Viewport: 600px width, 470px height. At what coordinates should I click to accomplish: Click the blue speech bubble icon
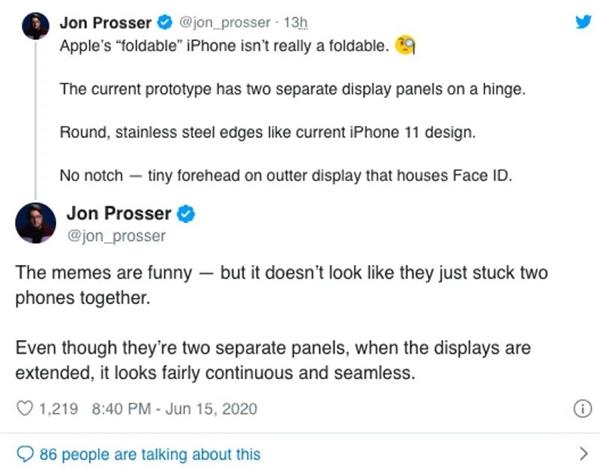point(24,454)
